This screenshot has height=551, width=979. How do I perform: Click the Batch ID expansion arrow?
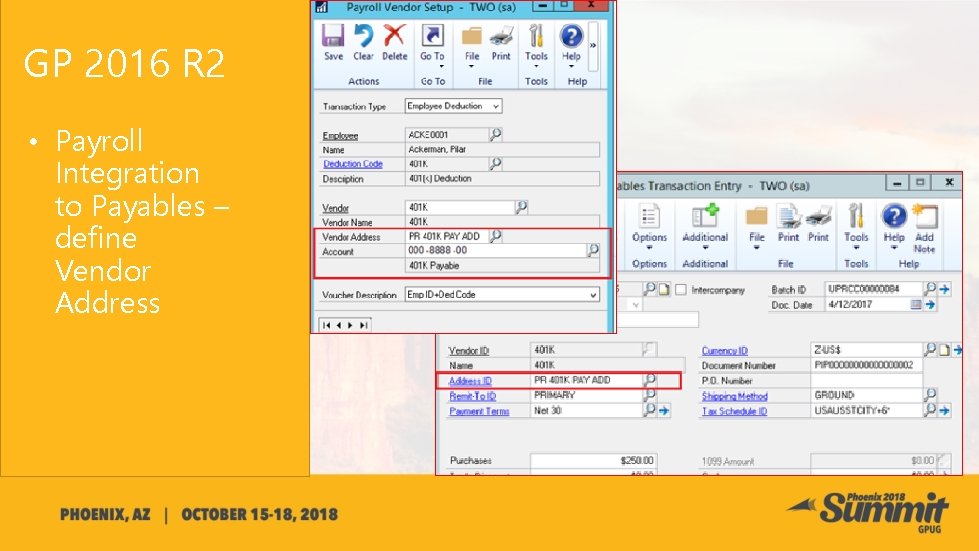pyautogui.click(x=944, y=289)
